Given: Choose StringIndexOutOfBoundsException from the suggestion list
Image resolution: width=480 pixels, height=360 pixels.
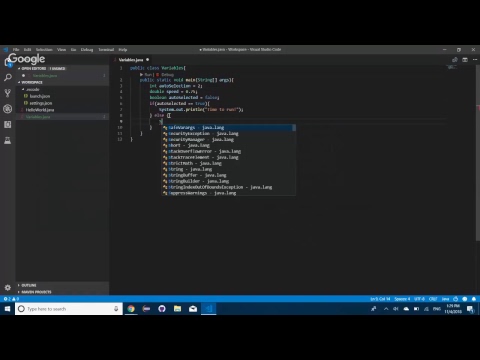Looking at the screenshot, I should (x=229, y=187).
